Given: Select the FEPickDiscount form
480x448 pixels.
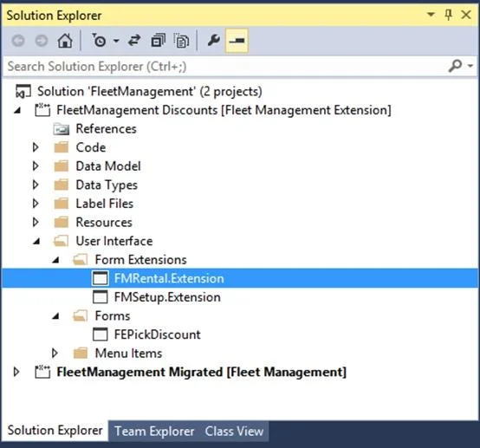Looking at the screenshot, I should coord(158,334).
